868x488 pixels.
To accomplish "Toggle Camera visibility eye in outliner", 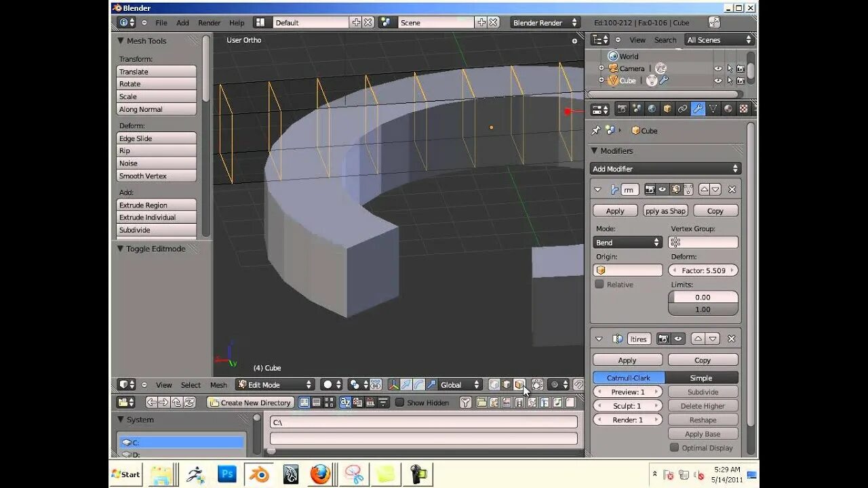I will coord(717,68).
